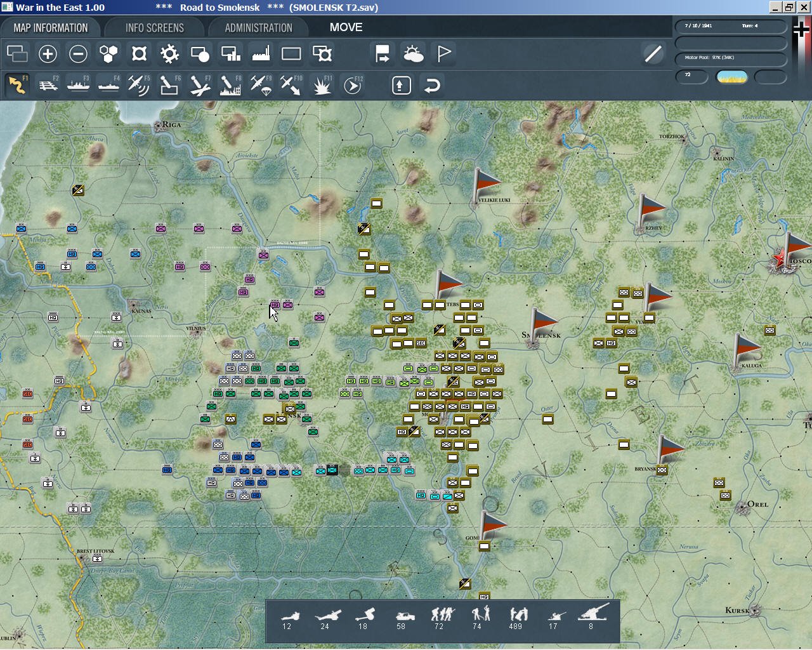Toggle the fortification gear icon
812x650 pixels.
coord(169,54)
